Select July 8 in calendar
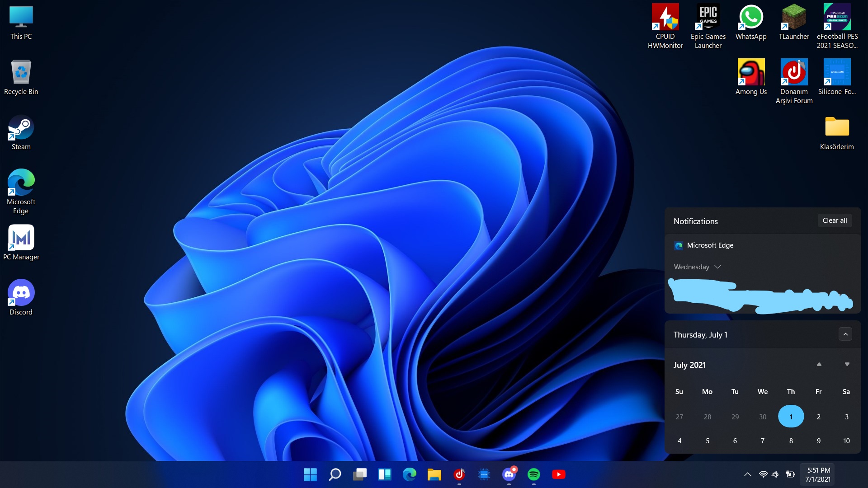The image size is (868, 488). pyautogui.click(x=791, y=441)
